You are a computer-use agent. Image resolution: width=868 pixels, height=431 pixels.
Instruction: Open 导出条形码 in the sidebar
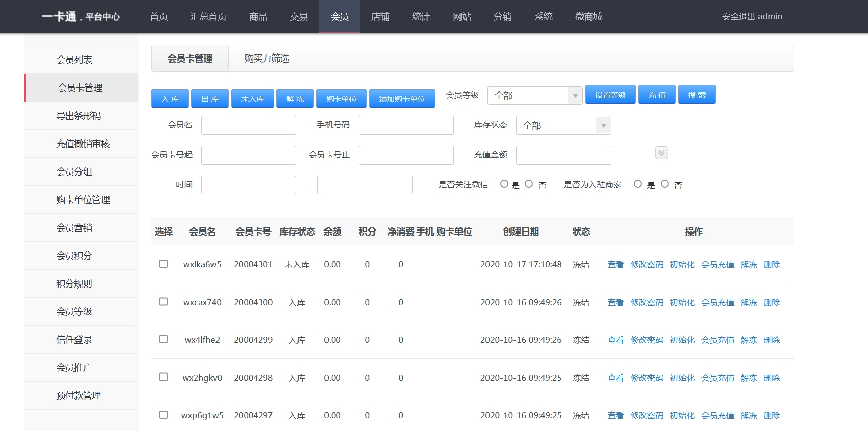tap(81, 116)
